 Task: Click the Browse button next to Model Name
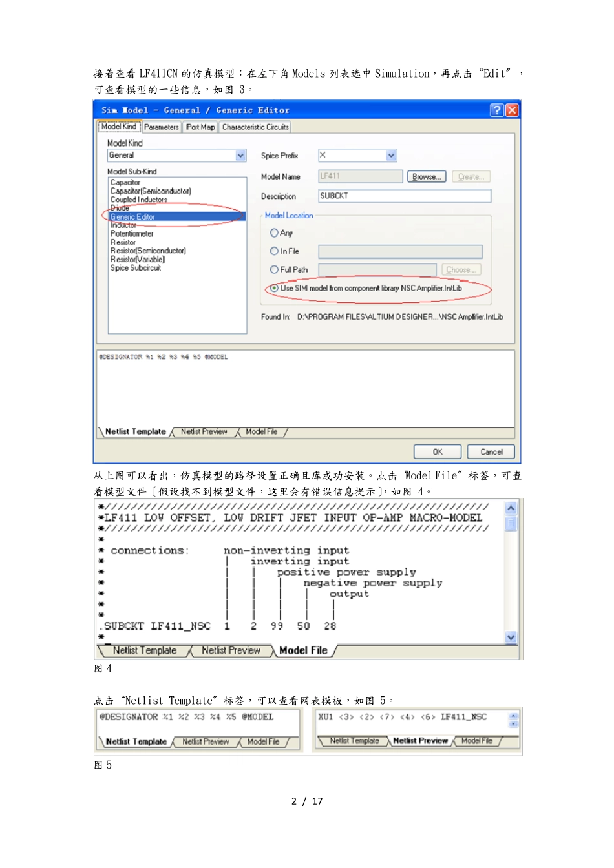(427, 176)
